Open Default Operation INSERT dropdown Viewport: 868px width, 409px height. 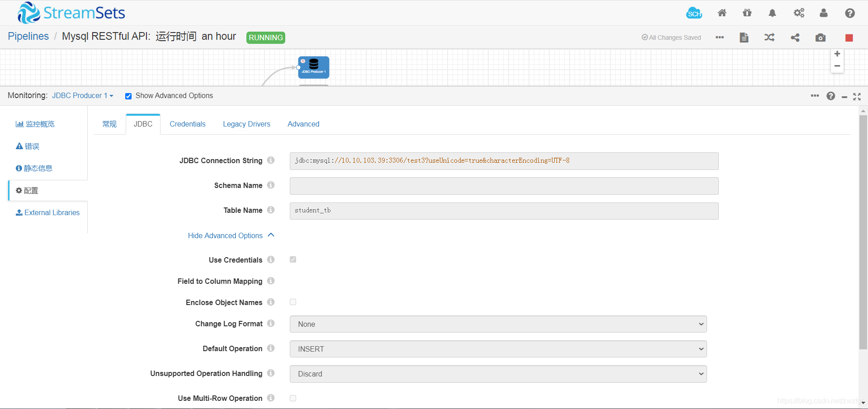[498, 349]
